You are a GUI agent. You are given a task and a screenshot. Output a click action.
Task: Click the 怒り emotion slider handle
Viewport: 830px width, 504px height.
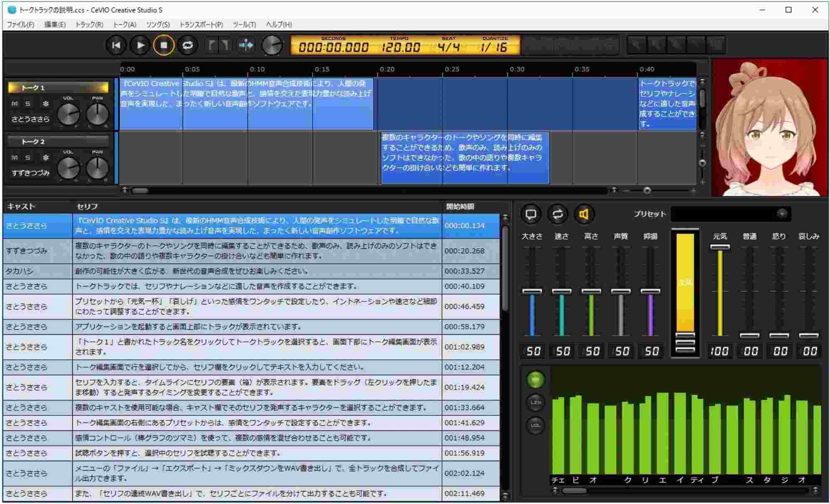coord(779,335)
